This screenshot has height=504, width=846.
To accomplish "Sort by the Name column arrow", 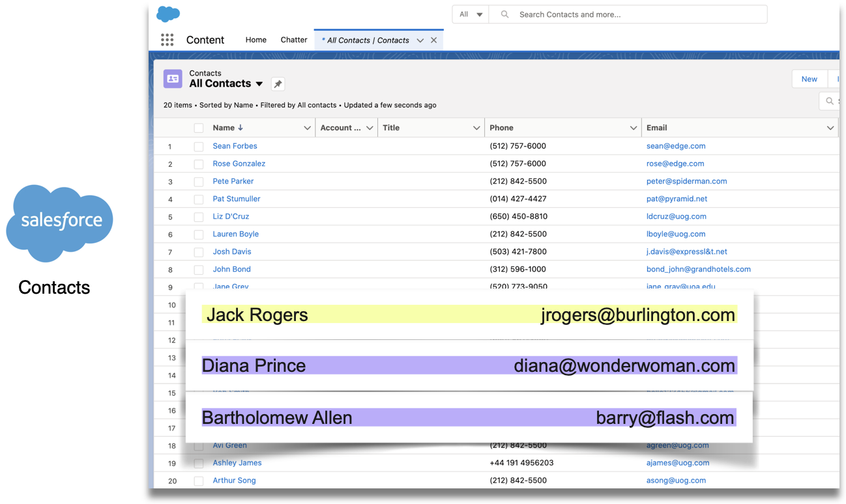I will 241,128.
